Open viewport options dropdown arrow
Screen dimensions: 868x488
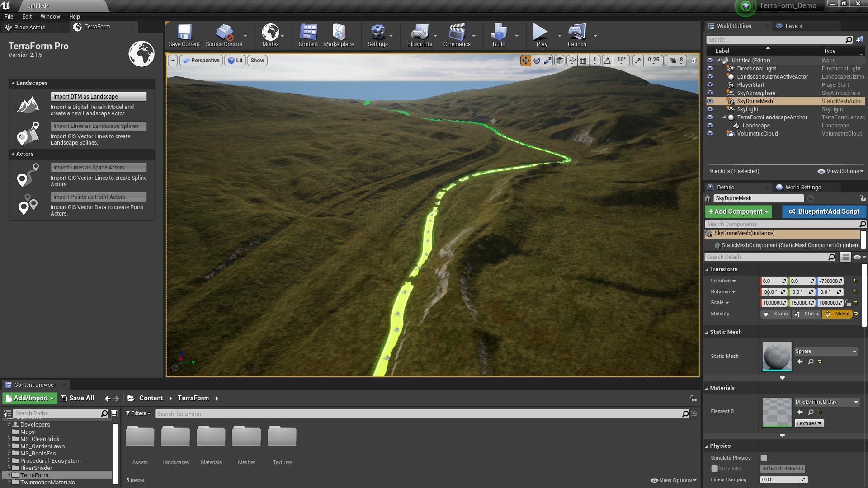173,61
